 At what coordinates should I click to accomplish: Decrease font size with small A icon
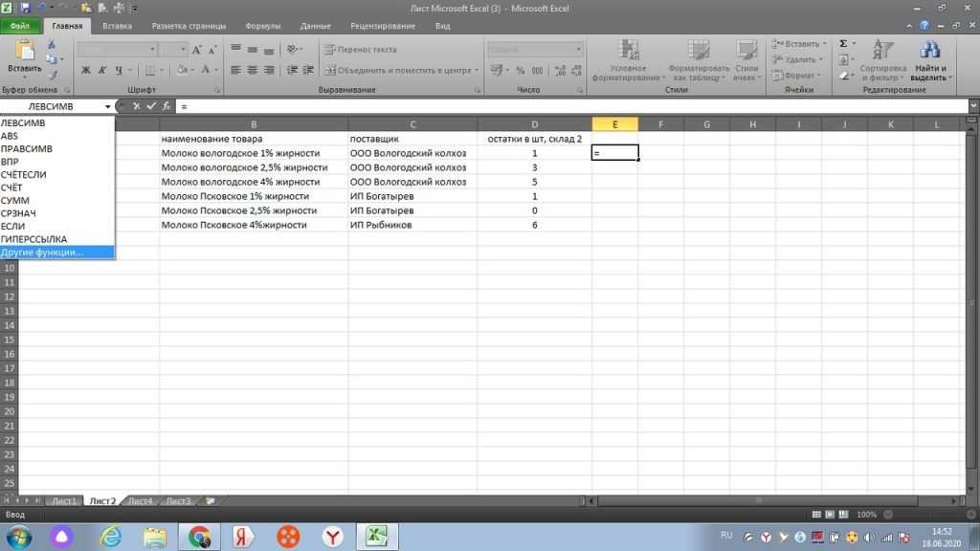pos(212,50)
